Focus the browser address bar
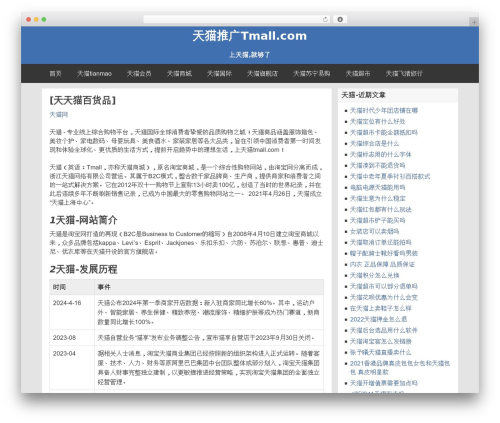The width and height of the screenshot is (500, 423). tap(236, 20)
